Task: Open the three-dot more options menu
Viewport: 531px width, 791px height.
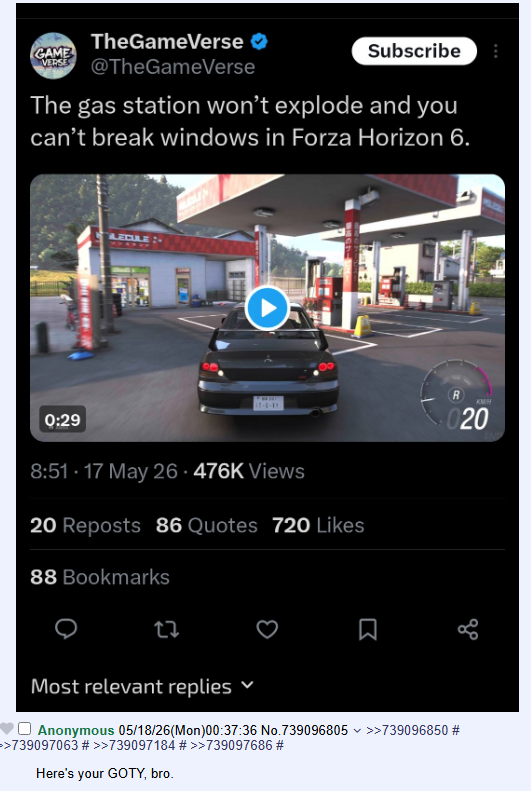Action: (x=496, y=51)
